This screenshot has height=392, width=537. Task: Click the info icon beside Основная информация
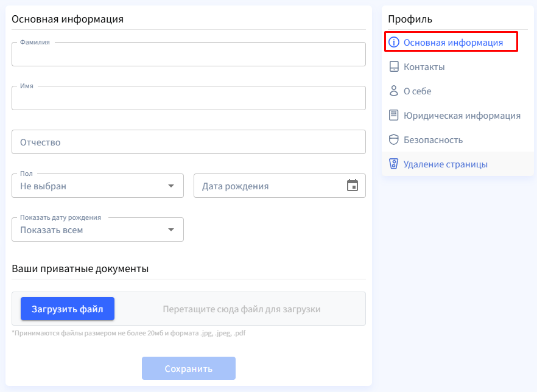click(x=394, y=43)
